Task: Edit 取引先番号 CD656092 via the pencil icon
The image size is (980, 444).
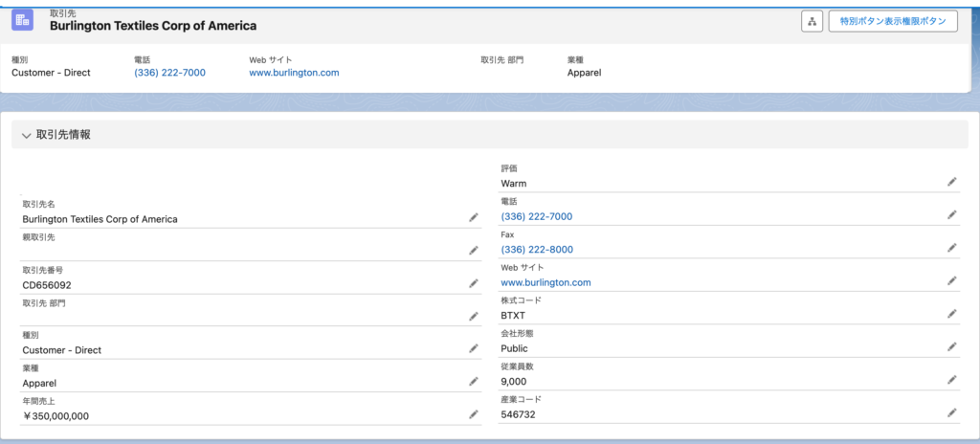Action: point(474,283)
